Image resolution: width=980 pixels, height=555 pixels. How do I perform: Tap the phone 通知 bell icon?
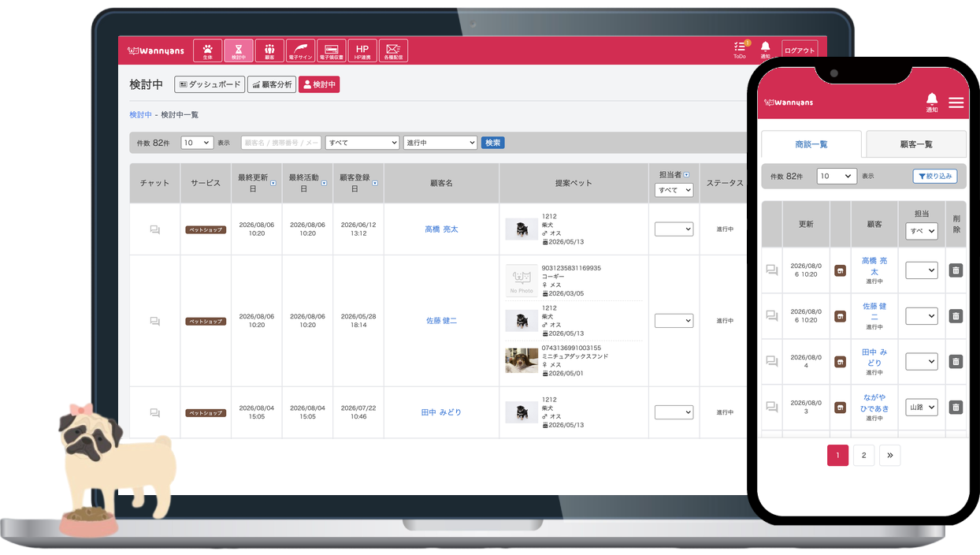pos(932,102)
